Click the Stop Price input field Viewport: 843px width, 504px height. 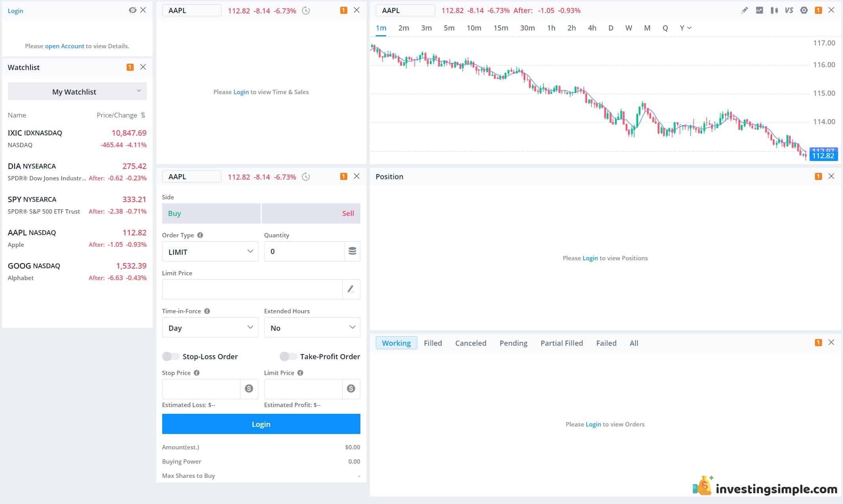click(201, 389)
